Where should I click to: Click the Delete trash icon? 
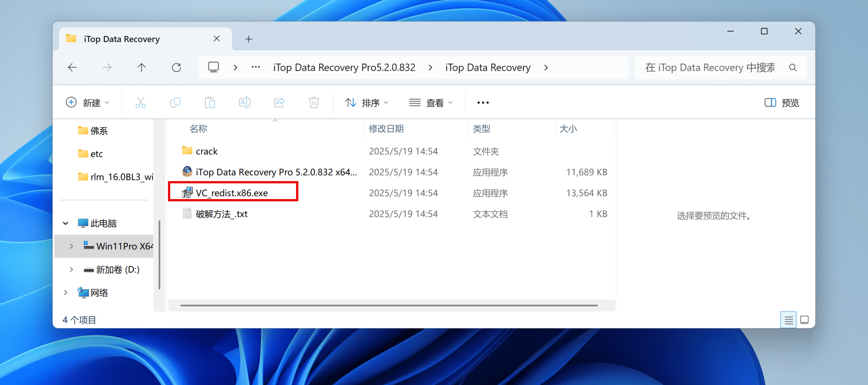tap(314, 102)
